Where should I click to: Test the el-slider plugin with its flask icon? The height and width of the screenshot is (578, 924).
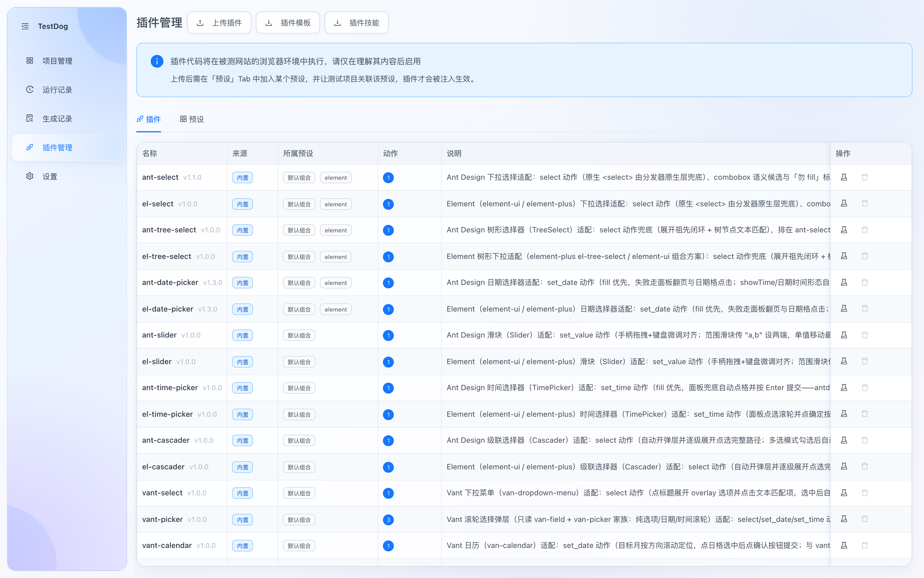844,361
